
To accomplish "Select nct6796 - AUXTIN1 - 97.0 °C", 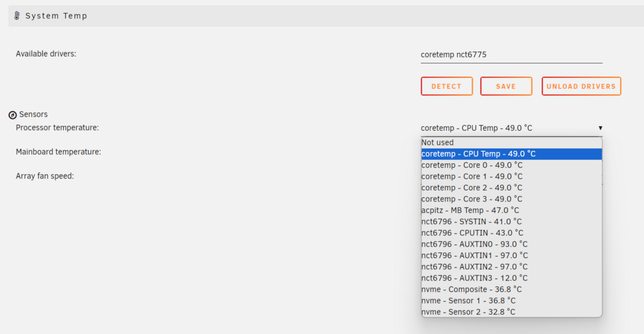I will click(x=511, y=255).
